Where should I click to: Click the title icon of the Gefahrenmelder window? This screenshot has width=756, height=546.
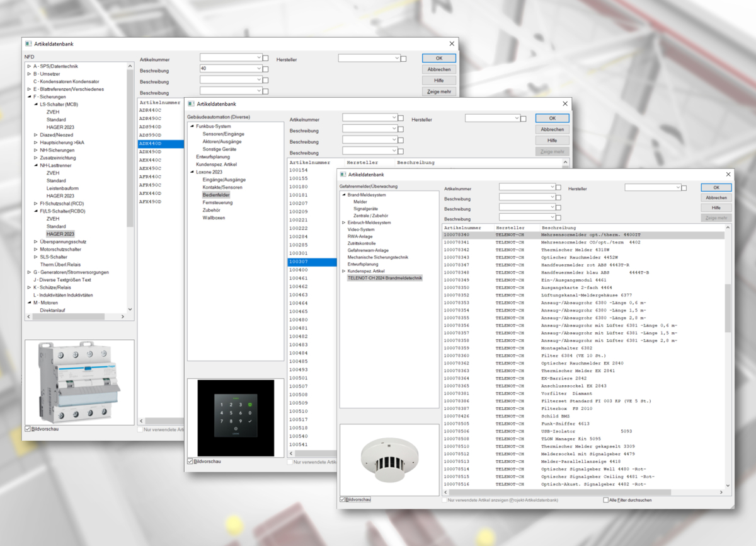343,175
